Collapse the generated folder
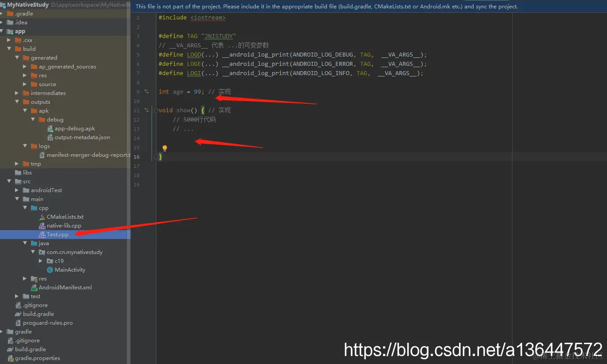This screenshot has height=364, width=607. coord(17,58)
